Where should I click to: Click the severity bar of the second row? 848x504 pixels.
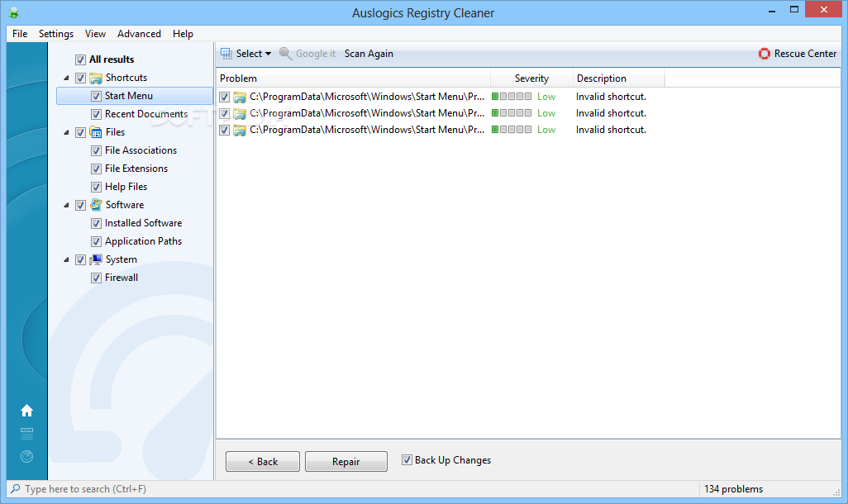tap(512, 113)
